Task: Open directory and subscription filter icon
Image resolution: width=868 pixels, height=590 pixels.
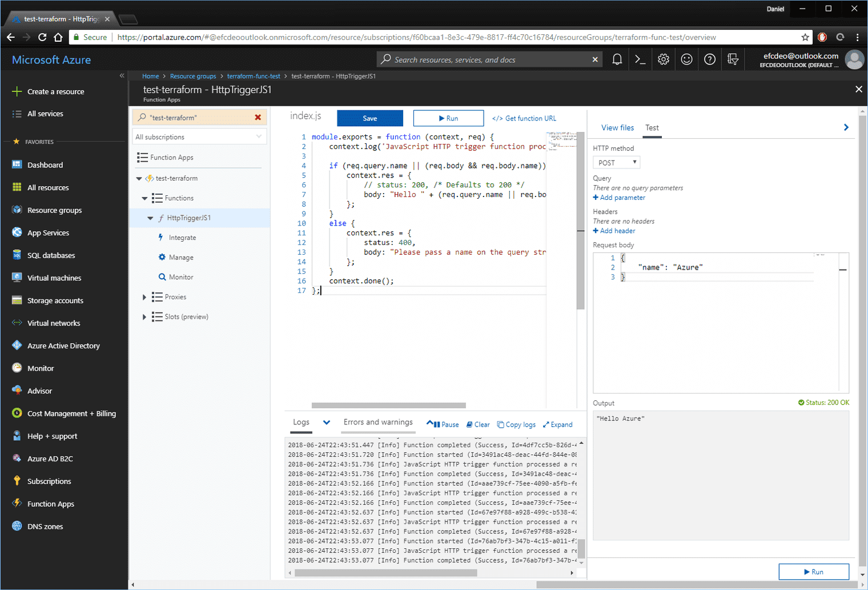Action: click(733, 59)
